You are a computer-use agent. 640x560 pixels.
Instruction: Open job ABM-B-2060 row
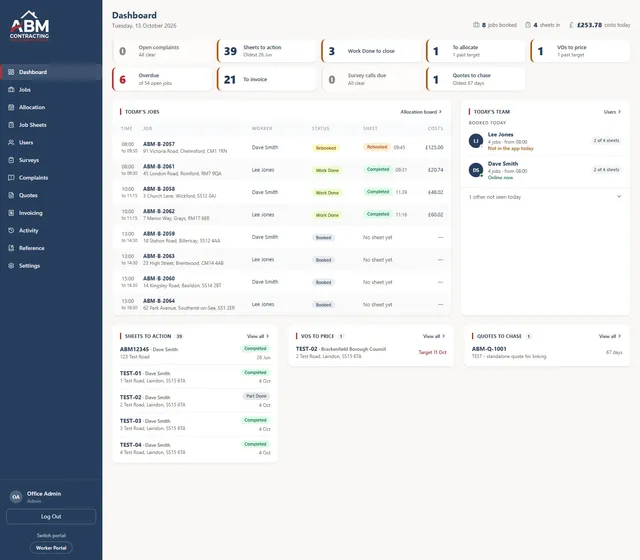[282, 282]
